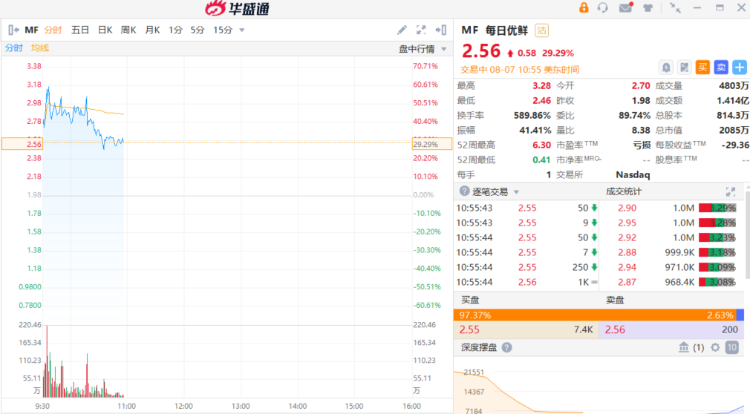Switch chart to 月K view

(153, 30)
